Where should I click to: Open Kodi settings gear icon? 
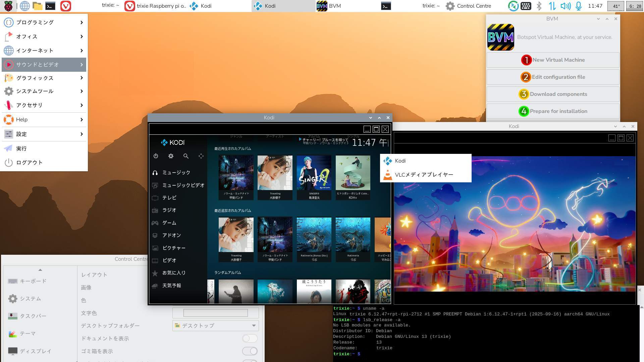click(171, 156)
